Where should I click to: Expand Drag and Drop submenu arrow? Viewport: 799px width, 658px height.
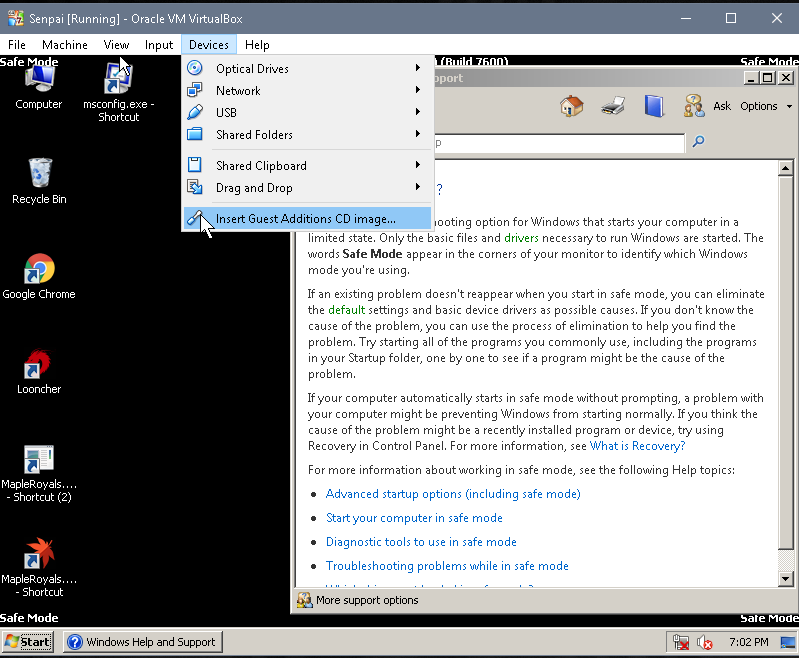tap(418, 187)
